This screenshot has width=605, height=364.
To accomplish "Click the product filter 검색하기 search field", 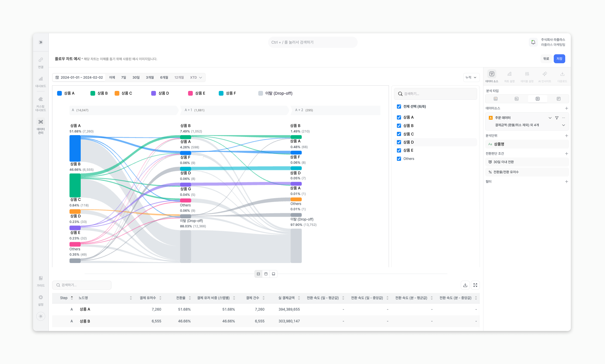I will (x=435, y=94).
